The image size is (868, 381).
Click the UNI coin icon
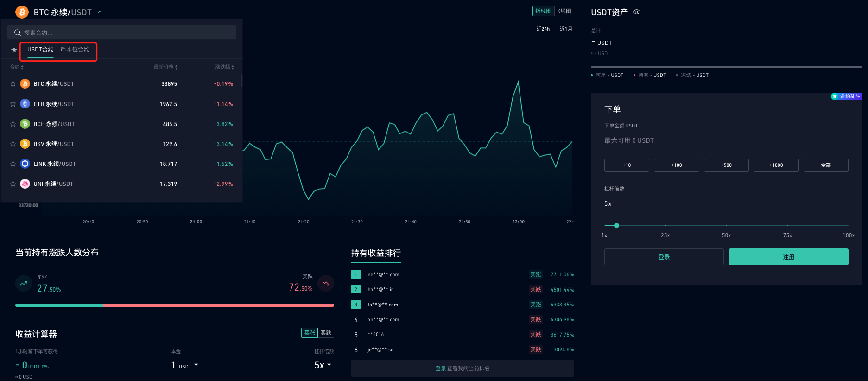coord(25,184)
